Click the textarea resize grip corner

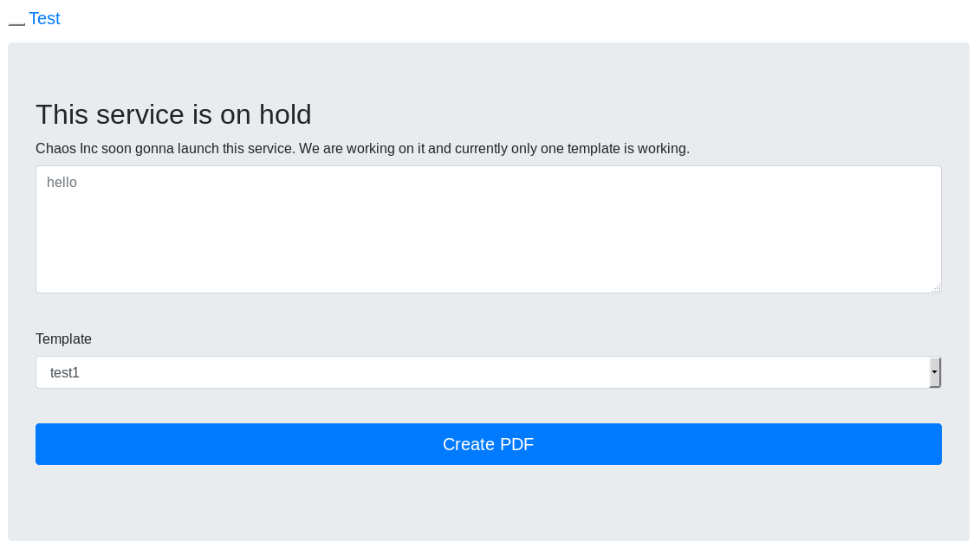coord(936,287)
